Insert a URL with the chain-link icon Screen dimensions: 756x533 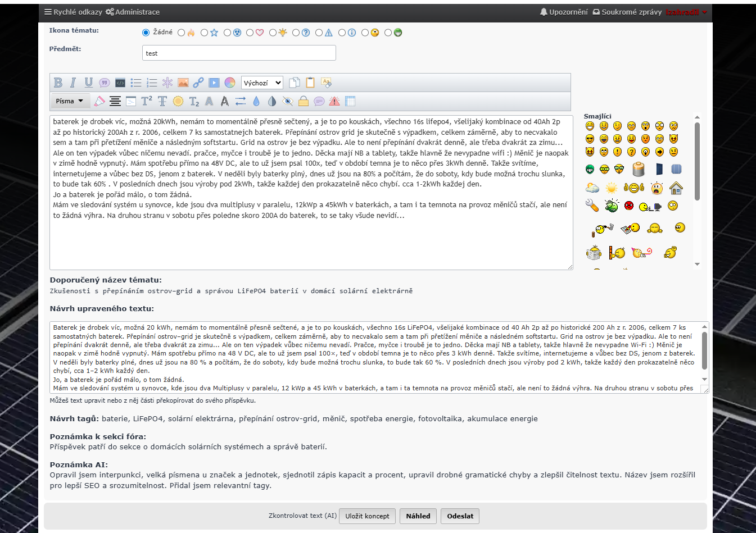[198, 83]
